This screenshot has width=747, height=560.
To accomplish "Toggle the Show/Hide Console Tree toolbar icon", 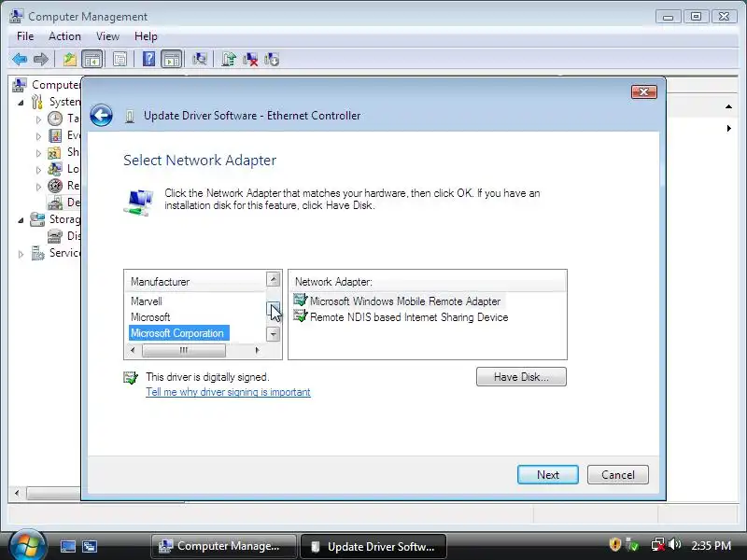I will point(92,60).
